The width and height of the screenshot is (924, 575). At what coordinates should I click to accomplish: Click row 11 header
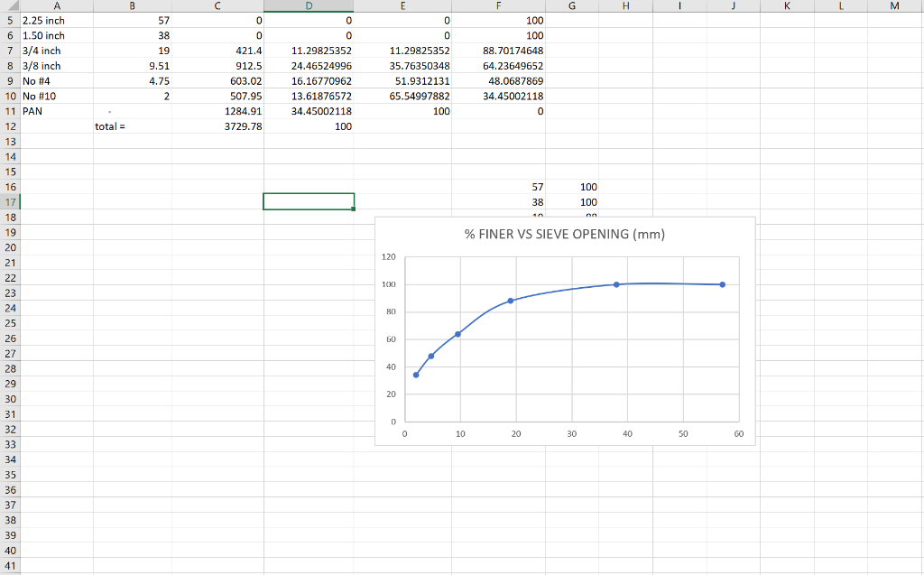(x=9, y=111)
